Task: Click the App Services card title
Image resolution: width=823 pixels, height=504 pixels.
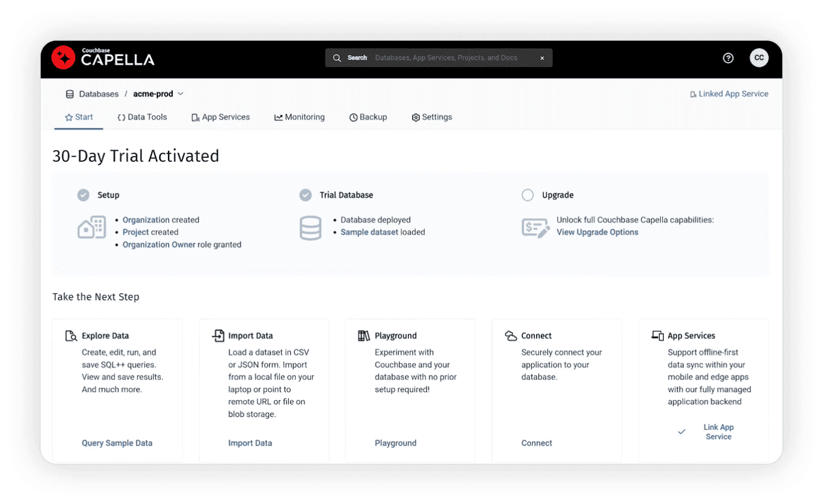Action: [691, 336]
